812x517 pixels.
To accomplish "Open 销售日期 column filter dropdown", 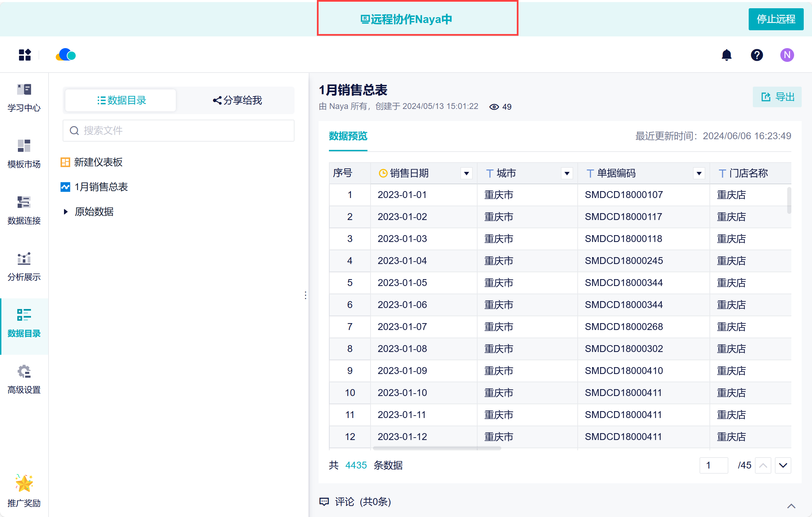I will [x=466, y=173].
